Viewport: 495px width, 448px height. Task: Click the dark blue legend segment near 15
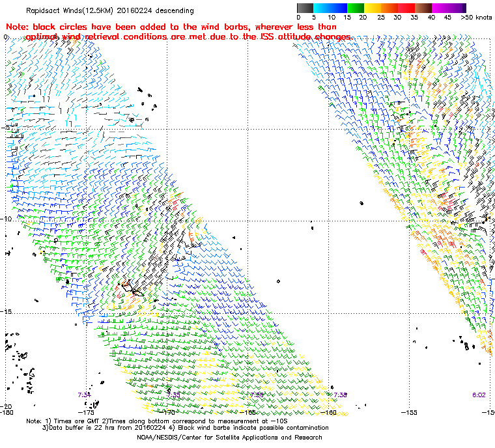tap(339, 8)
